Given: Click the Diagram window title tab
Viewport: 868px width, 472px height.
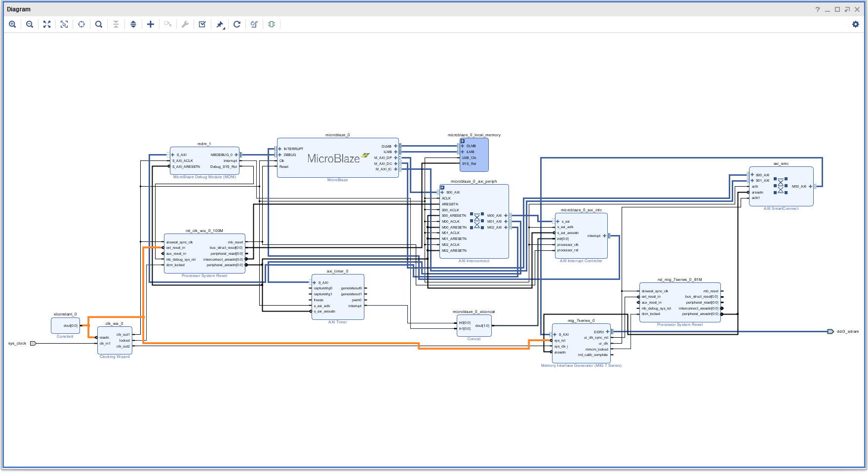Looking at the screenshot, I should click(x=19, y=9).
